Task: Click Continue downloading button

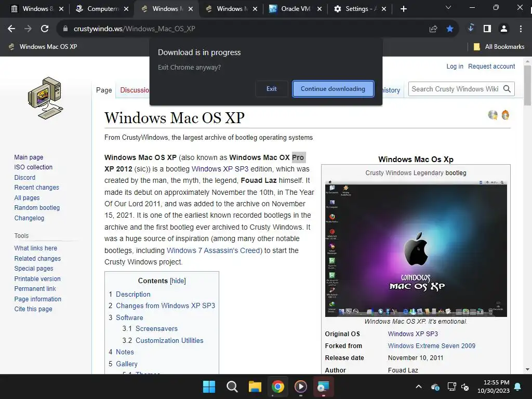Action: (x=333, y=89)
